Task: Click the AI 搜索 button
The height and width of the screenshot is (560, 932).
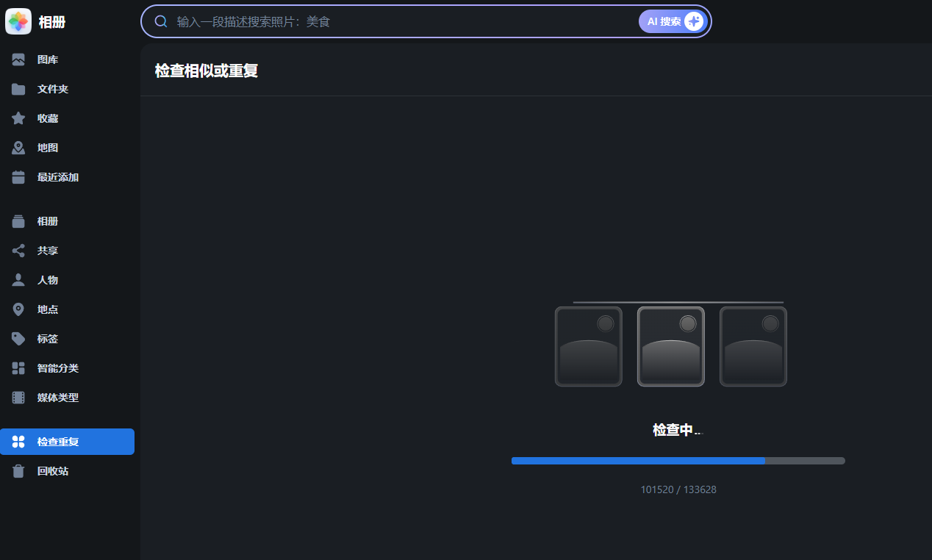Action: pos(672,21)
